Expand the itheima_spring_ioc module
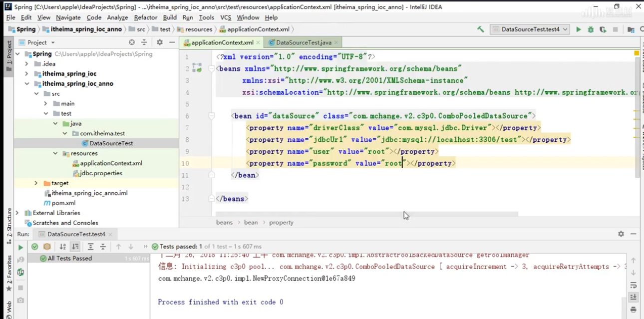The height and width of the screenshot is (319, 644). click(x=27, y=74)
